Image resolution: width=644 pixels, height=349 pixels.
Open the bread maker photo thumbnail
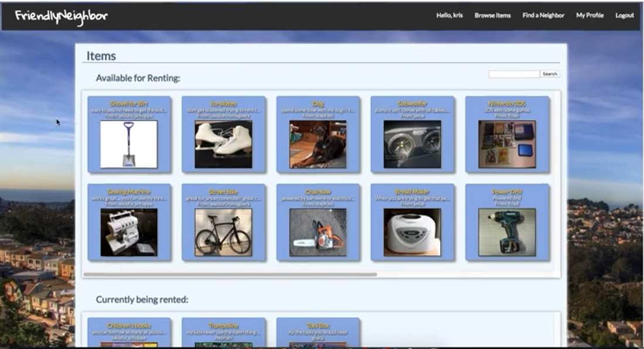tap(413, 232)
